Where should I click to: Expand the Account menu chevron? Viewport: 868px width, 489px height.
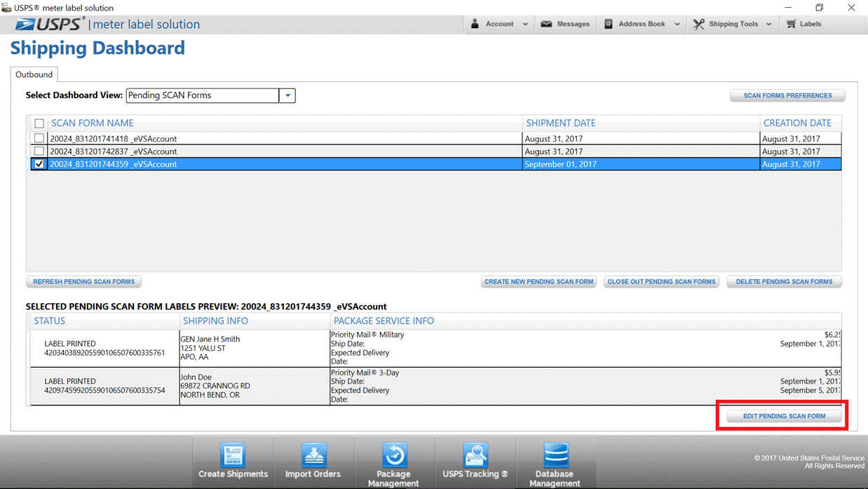pos(525,24)
